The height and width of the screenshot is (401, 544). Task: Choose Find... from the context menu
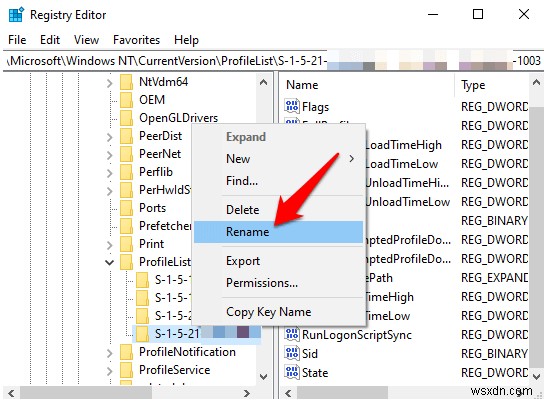point(279,181)
